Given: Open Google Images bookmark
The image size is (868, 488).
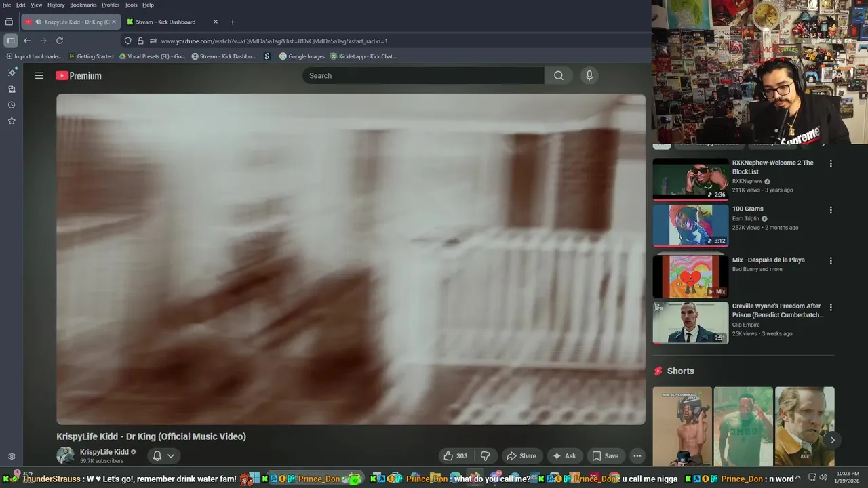Looking at the screenshot, I should (302, 56).
